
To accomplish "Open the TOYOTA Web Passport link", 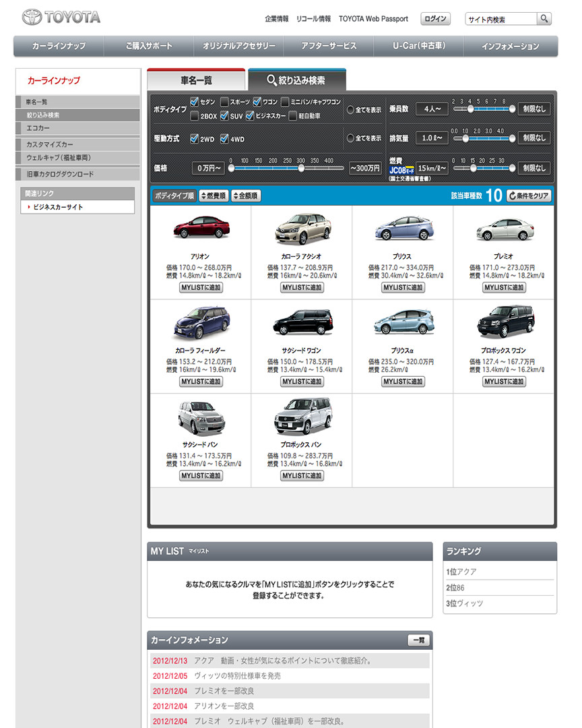I will (373, 19).
